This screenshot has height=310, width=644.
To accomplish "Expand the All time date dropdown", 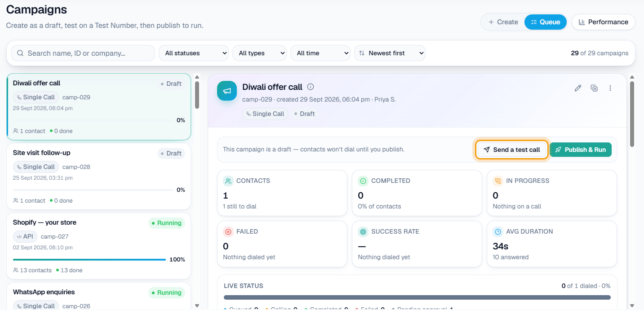I will click(x=320, y=53).
